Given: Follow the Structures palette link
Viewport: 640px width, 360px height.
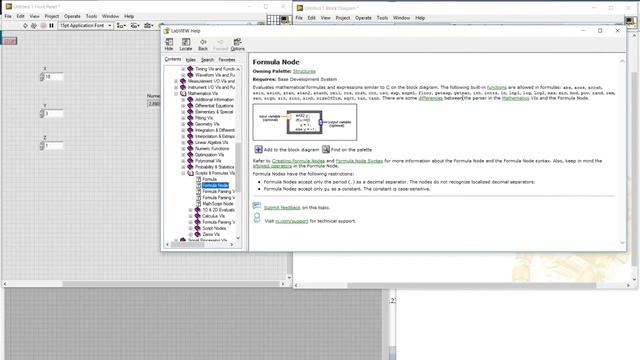Looking at the screenshot, I should [x=304, y=71].
